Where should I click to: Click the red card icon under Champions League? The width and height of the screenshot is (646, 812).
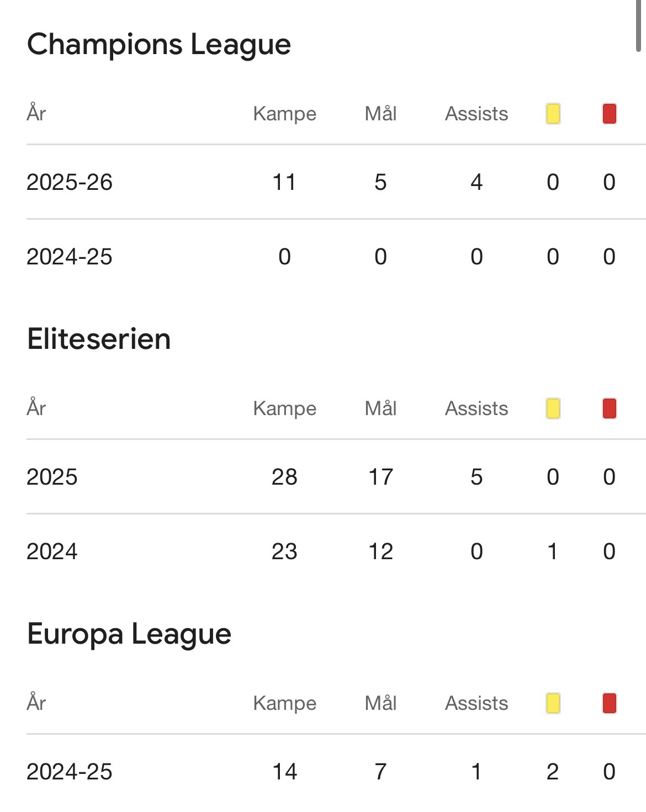coord(609,114)
